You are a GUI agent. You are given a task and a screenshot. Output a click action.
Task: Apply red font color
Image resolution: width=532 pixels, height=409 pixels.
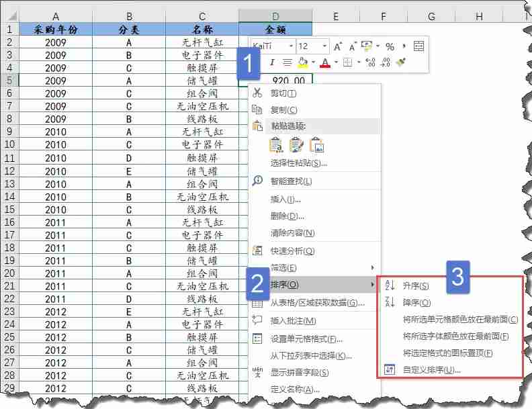point(325,62)
